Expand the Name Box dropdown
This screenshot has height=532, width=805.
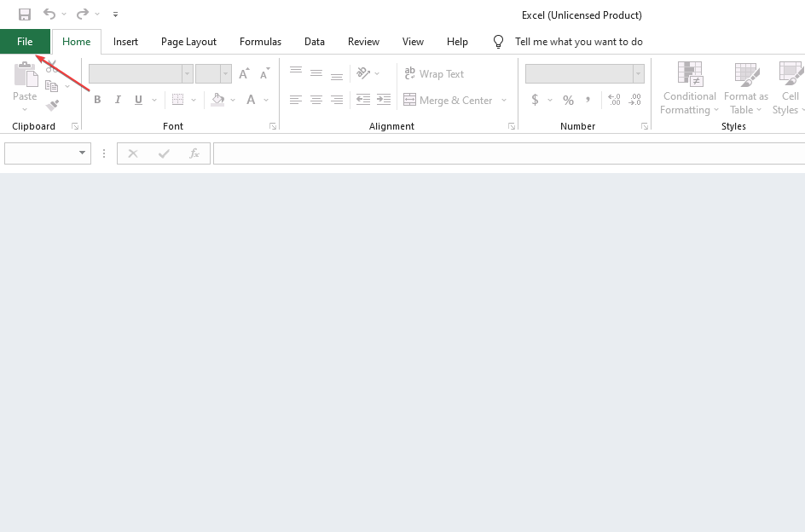[x=83, y=153]
